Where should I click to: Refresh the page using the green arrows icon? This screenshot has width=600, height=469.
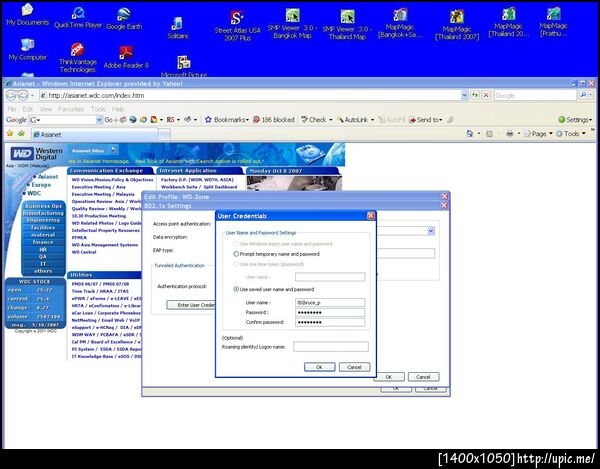coord(475,95)
